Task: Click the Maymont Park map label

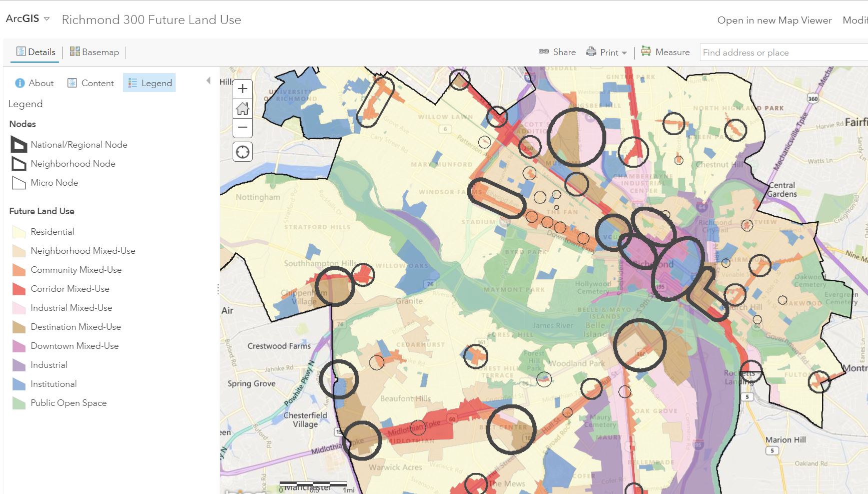Action: tap(514, 290)
